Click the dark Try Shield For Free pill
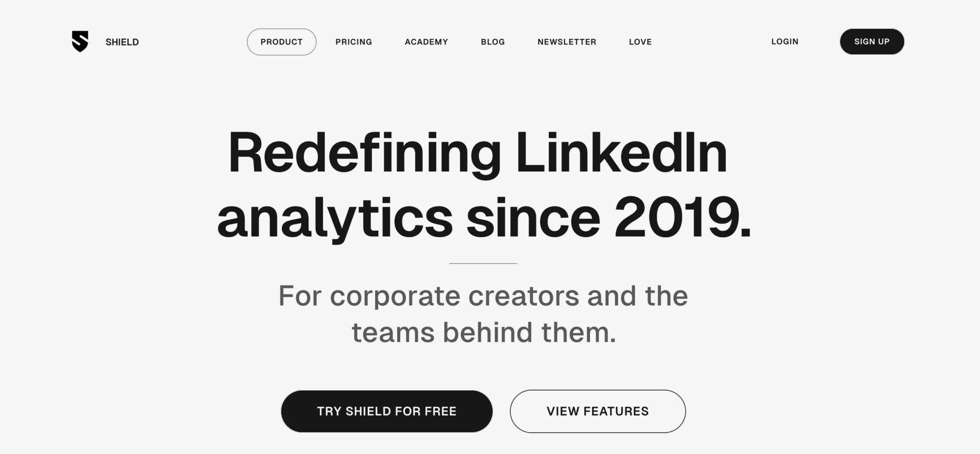This screenshot has height=454, width=980. [386, 411]
